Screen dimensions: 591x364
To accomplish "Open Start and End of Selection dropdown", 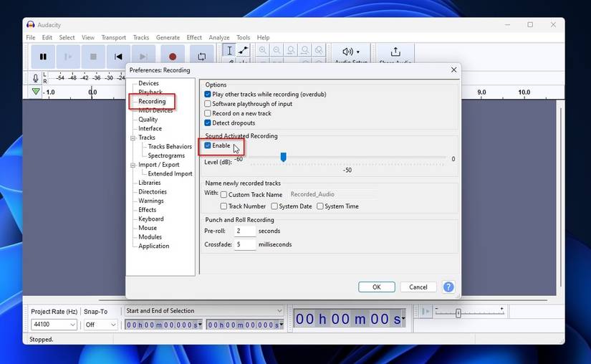I will (x=204, y=311).
